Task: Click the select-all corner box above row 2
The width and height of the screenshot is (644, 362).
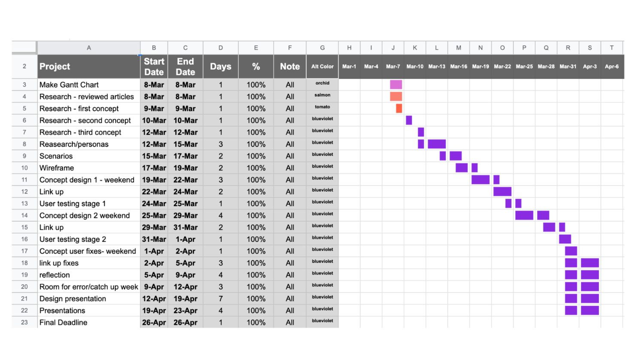Action: [24, 47]
